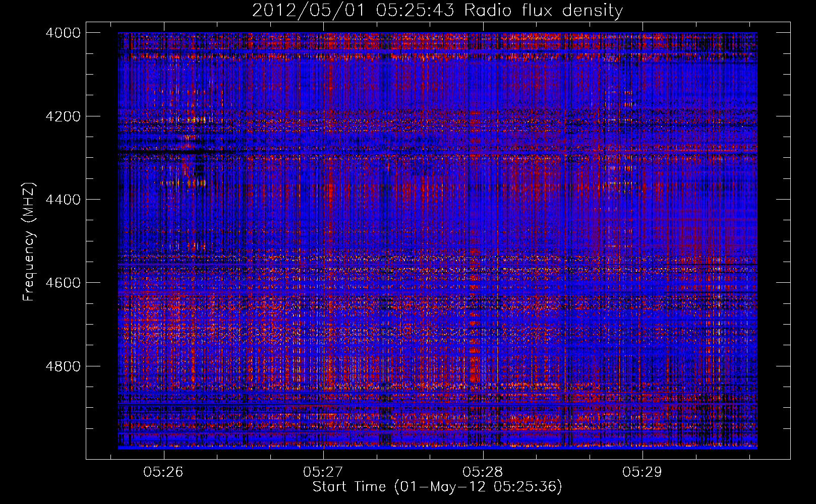This screenshot has height=504, width=816.
Task: Click the 4000 frequency axis label
Action: (x=63, y=33)
